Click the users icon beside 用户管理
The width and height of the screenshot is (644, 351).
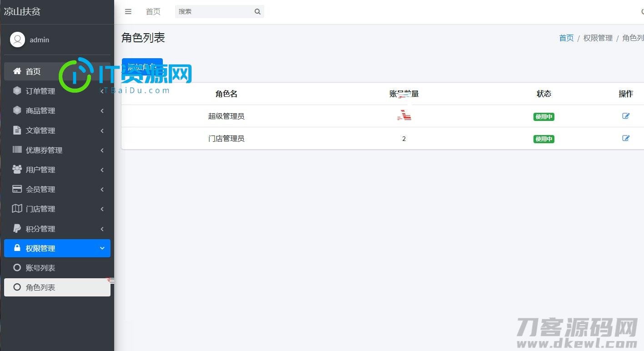[17, 169]
